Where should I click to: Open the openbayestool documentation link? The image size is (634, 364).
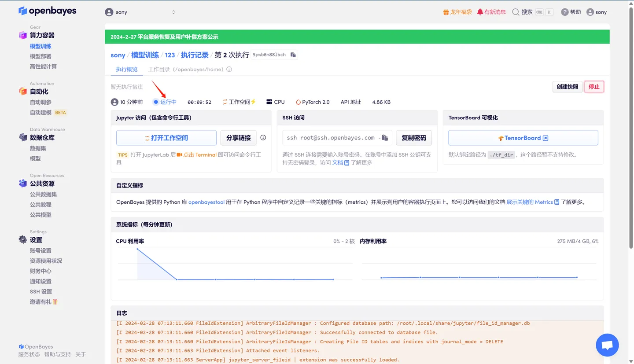[x=206, y=202]
